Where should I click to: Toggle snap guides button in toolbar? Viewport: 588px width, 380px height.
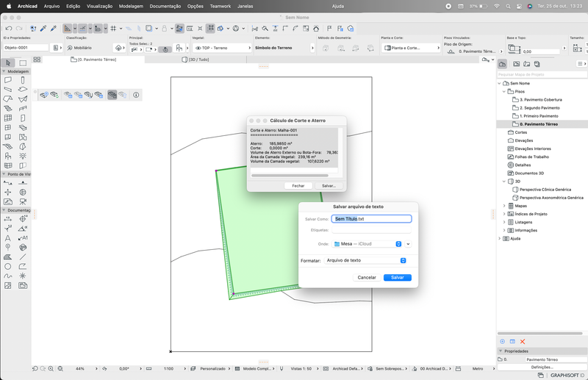click(x=82, y=29)
